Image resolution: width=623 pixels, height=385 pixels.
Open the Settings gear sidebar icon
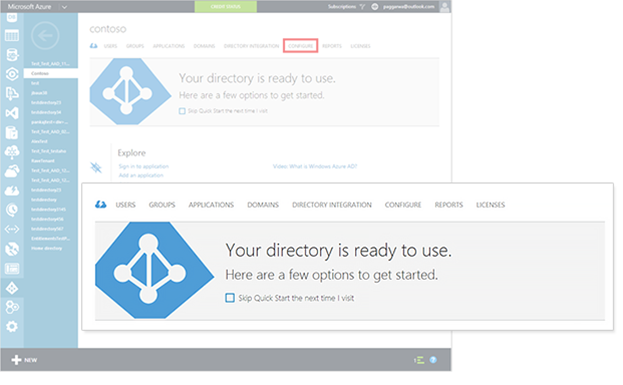[12, 327]
